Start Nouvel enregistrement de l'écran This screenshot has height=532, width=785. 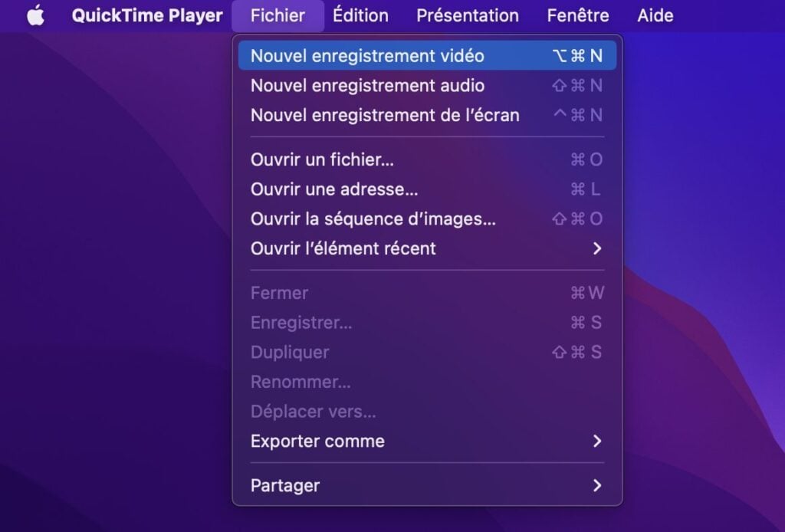[x=427, y=115]
